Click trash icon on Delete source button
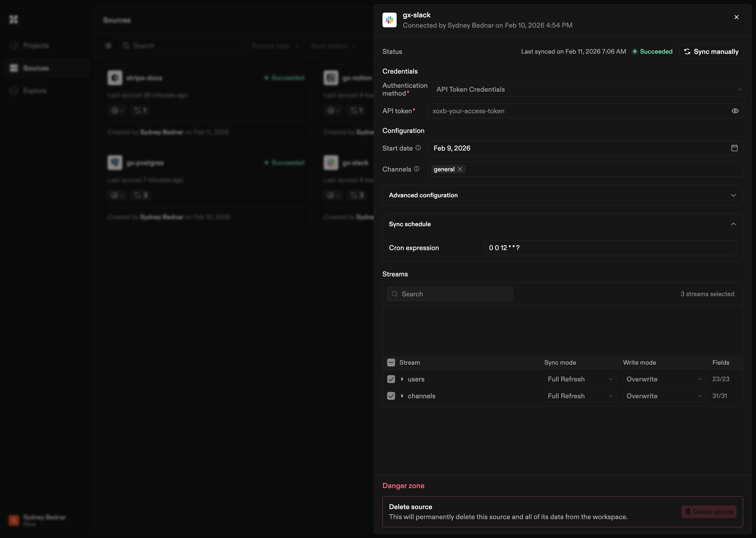The height and width of the screenshot is (538, 756). (x=688, y=511)
